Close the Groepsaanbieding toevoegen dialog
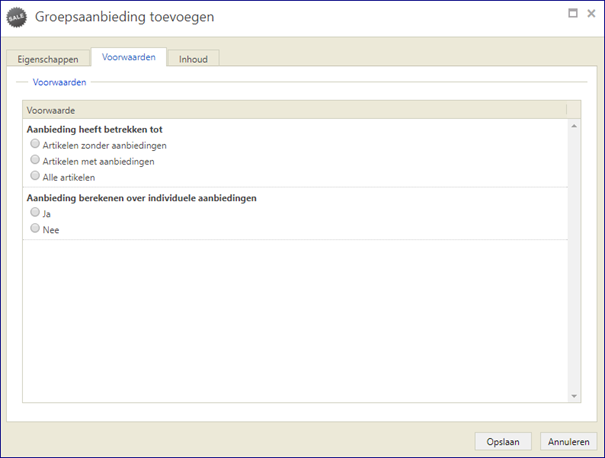605x458 pixels. (x=591, y=14)
